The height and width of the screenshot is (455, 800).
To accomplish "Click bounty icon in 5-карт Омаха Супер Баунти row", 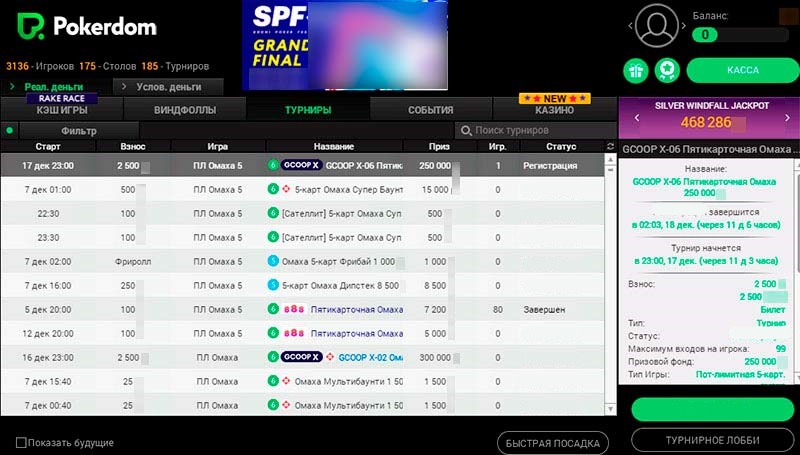I will pyautogui.click(x=286, y=189).
